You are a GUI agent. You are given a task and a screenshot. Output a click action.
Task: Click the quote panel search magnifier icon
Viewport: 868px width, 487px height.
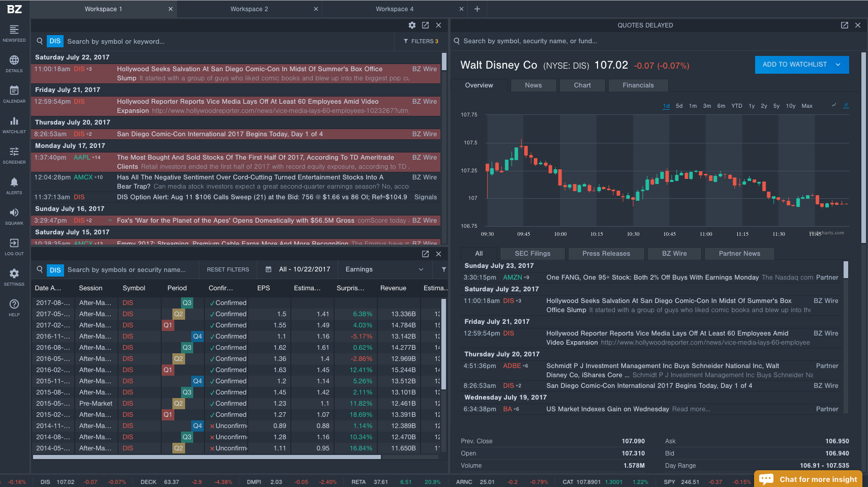(457, 41)
